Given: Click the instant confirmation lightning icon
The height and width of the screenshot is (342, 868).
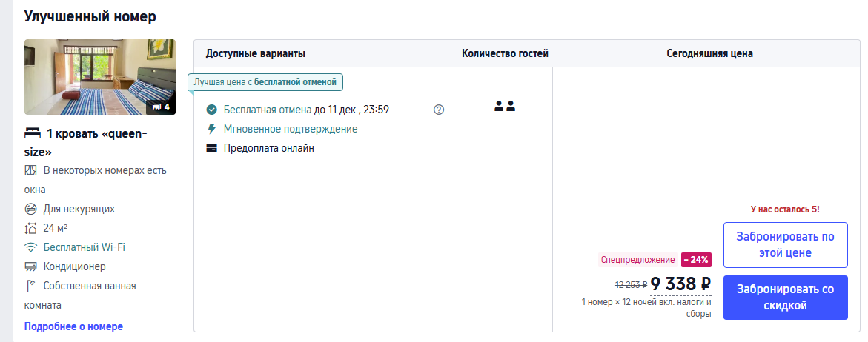Looking at the screenshot, I should pyautogui.click(x=211, y=129).
